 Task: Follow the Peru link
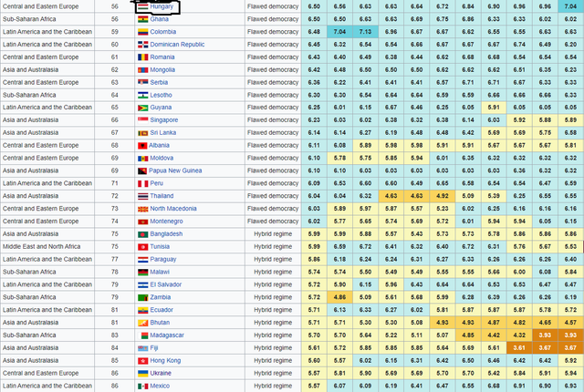(x=156, y=183)
